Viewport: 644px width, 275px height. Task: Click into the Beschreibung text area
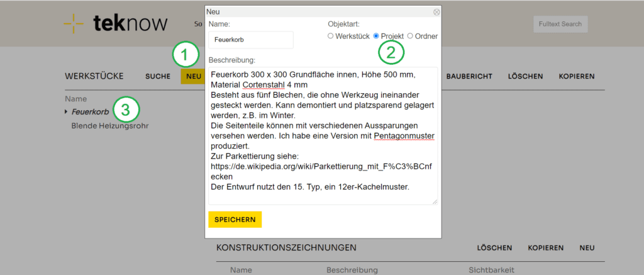(323, 136)
